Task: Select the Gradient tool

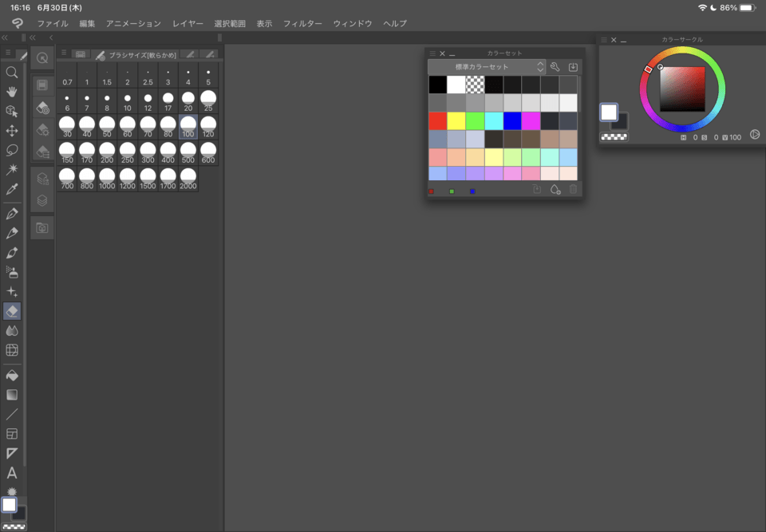Action: pos(12,395)
